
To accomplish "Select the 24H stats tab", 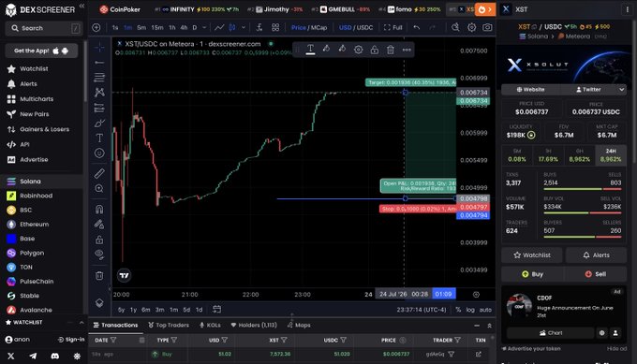I will 611,155.
